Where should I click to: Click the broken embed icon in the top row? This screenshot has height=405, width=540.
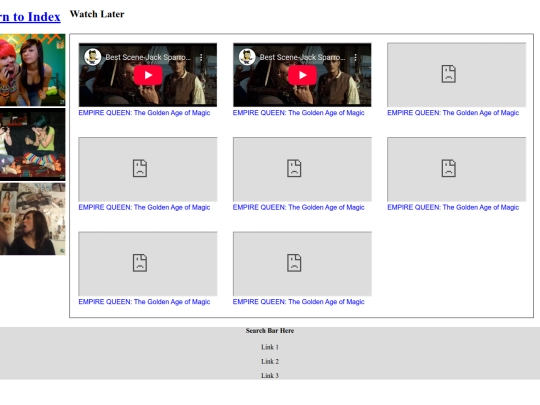[449, 74]
